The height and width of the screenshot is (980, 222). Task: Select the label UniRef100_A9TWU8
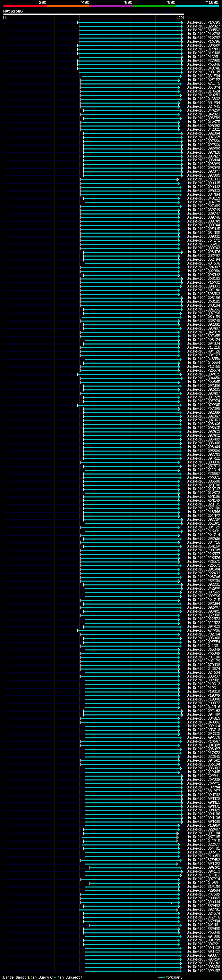click(203, 936)
